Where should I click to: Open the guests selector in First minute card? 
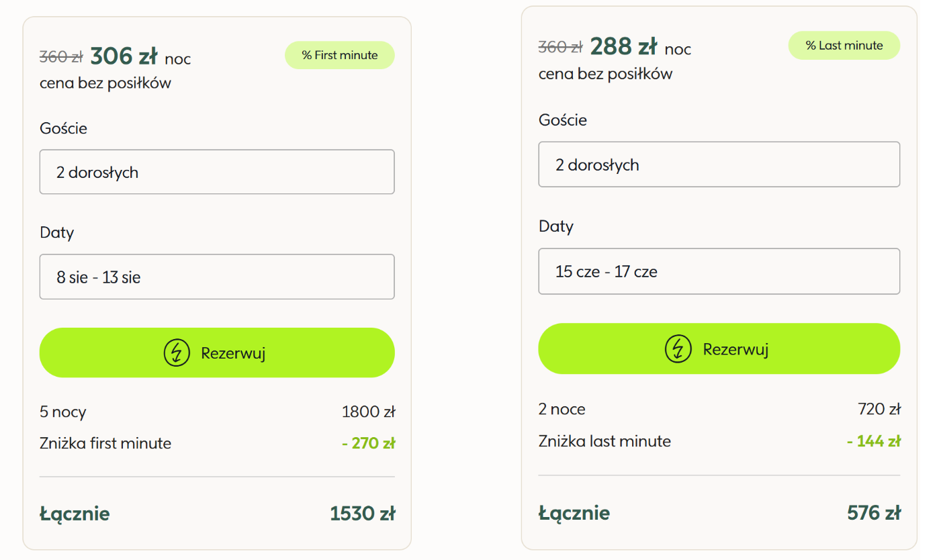pyautogui.click(x=217, y=172)
